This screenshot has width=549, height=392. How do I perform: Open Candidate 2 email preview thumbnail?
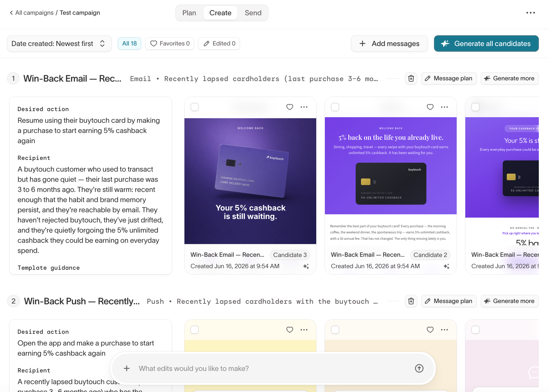point(391,180)
